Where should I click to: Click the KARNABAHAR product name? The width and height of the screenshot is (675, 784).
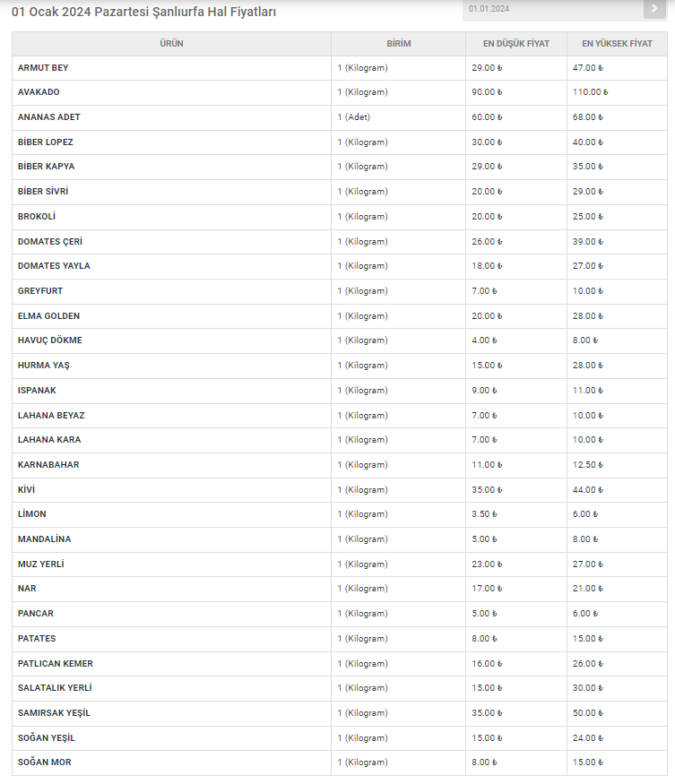[x=48, y=465]
